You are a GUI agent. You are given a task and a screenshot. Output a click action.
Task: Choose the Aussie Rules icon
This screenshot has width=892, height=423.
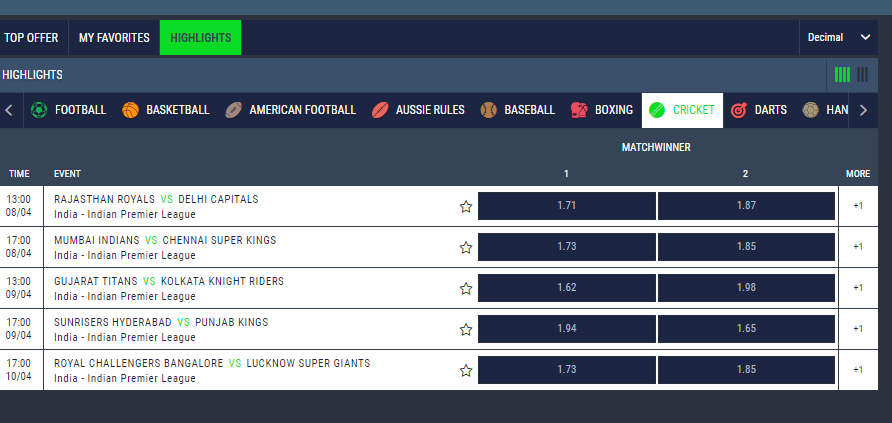[380, 110]
